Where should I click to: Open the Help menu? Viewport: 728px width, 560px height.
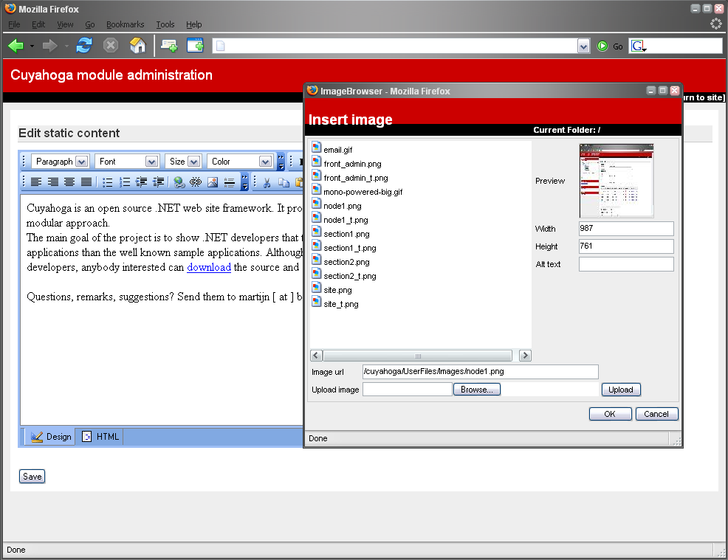[193, 24]
